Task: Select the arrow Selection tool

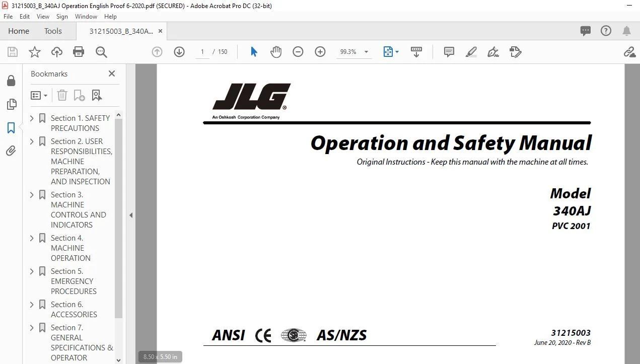Action: pos(254,52)
